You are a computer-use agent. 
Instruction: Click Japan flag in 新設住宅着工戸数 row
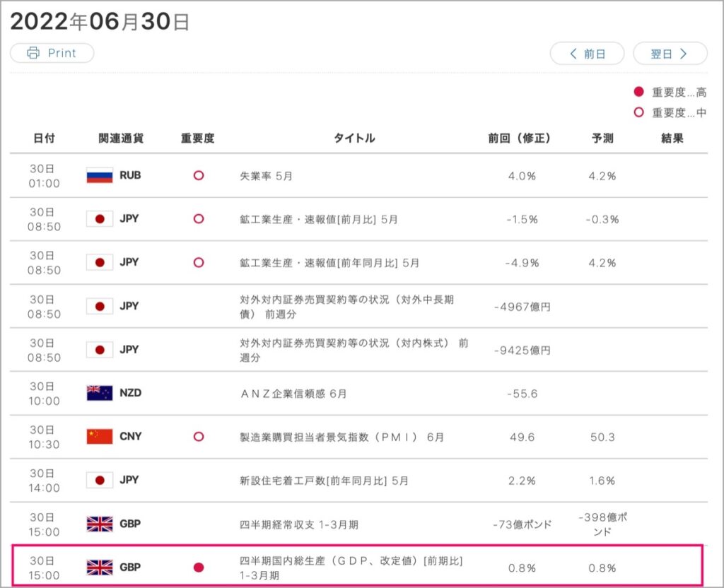[100, 480]
